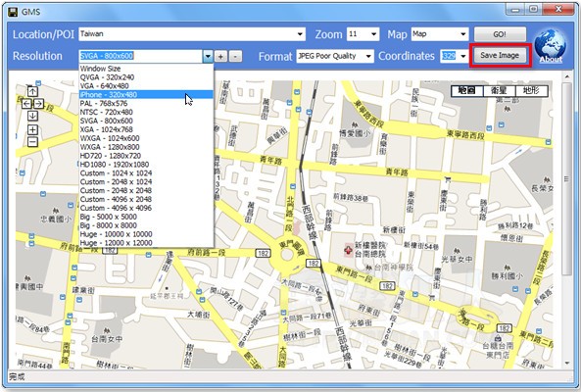581x392 pixels.
Task: Zoom out the map using minus icon
Action: click(32, 141)
